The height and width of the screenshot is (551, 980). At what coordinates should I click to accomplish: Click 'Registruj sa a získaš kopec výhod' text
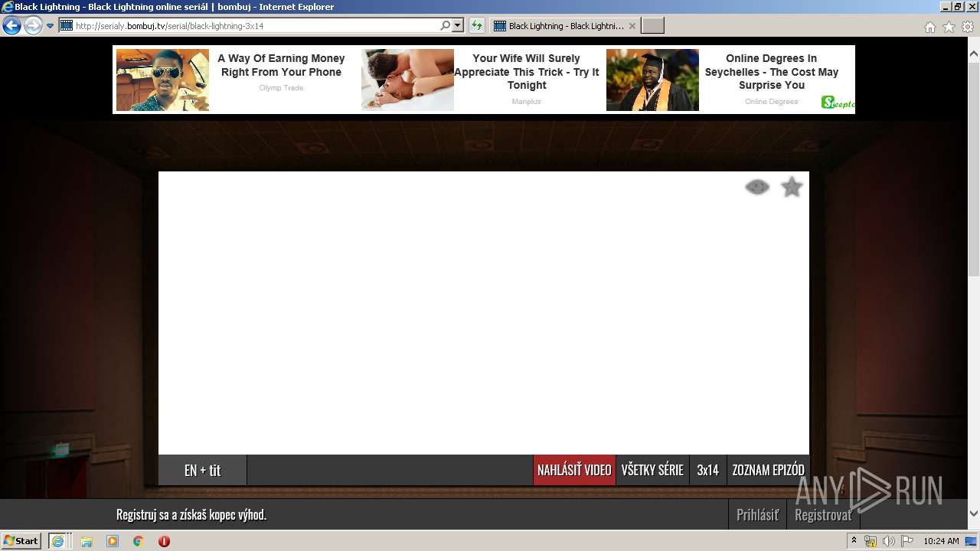pos(191,515)
